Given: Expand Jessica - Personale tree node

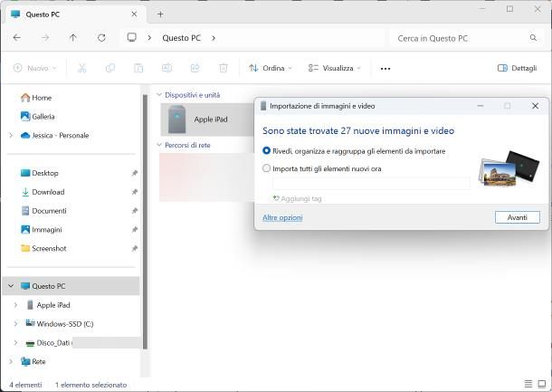Looking at the screenshot, I should tap(11, 135).
